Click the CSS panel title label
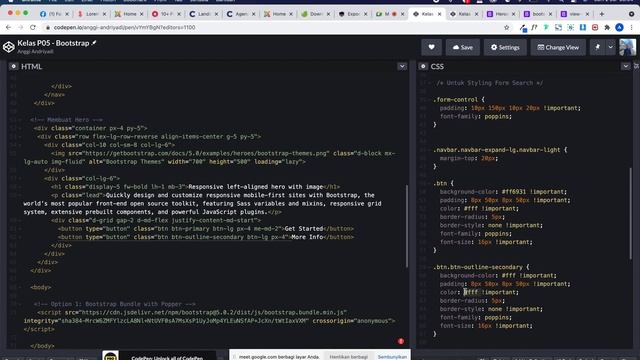The height and width of the screenshot is (360, 640). 437,66
